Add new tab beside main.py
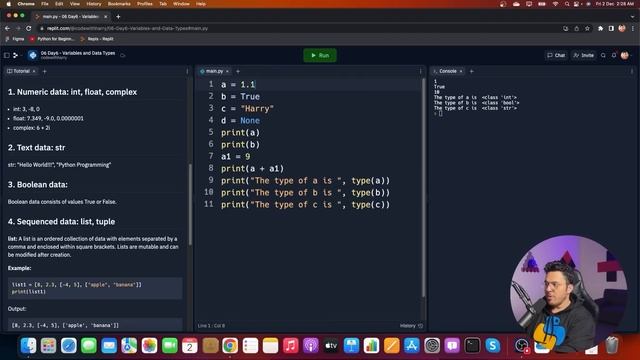 pos(238,71)
